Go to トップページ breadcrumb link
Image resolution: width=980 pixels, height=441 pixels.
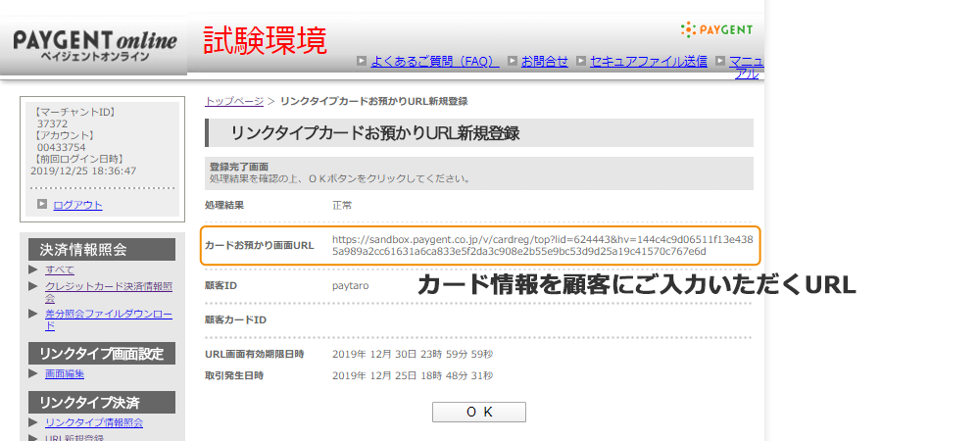tap(234, 101)
